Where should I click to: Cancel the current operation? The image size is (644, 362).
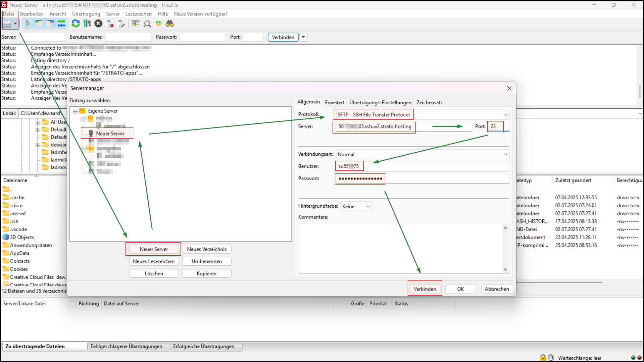click(x=98, y=23)
